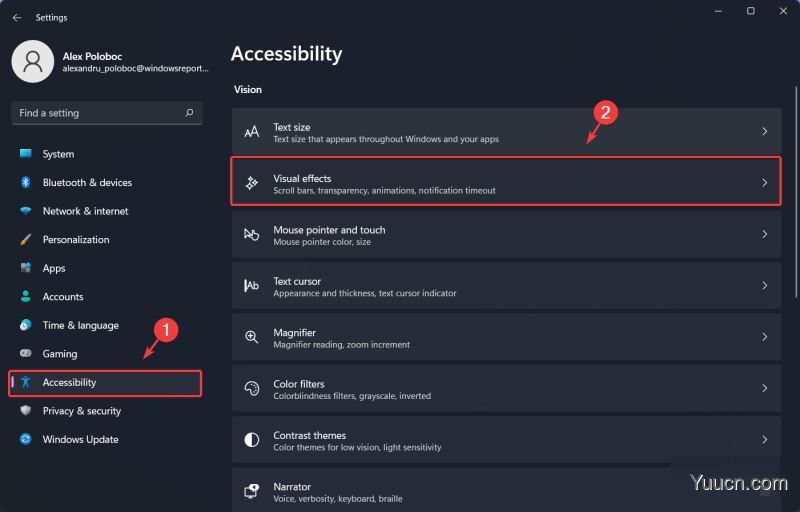Open the Apps section in sidebar

[54, 268]
